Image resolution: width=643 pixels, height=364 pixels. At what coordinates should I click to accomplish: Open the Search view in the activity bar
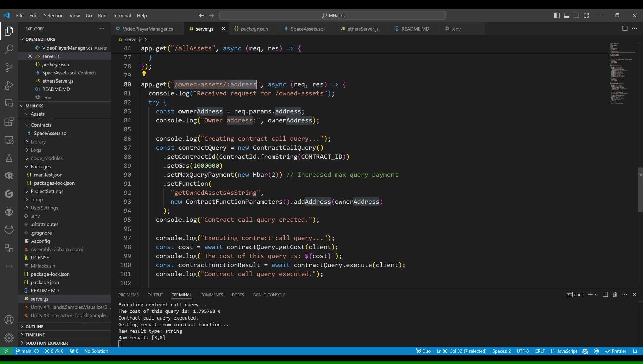pyautogui.click(x=9, y=49)
